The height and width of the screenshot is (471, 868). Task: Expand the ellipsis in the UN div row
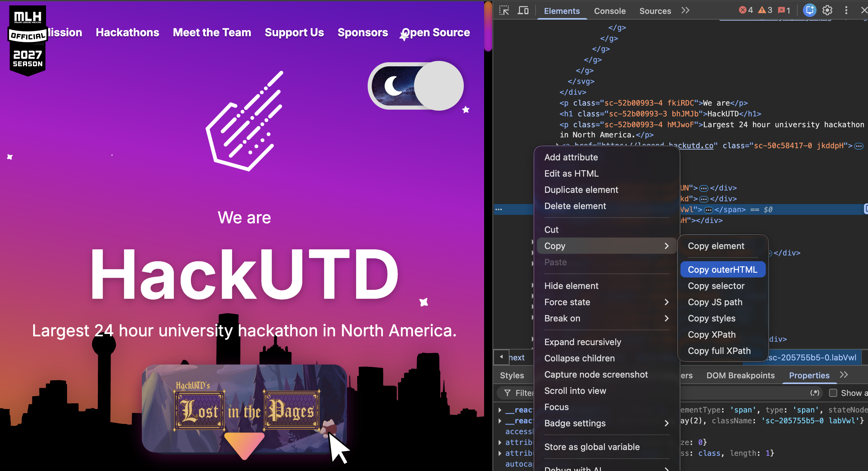(704, 188)
